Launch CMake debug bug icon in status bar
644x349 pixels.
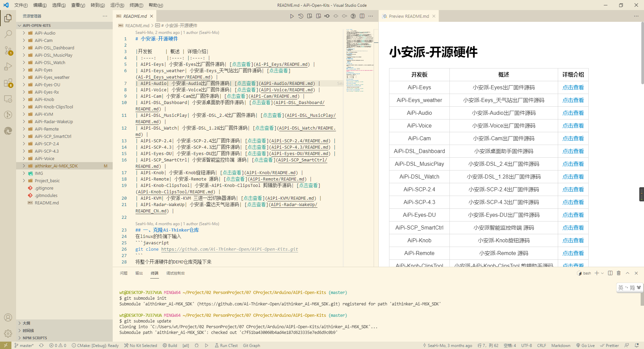197,345
